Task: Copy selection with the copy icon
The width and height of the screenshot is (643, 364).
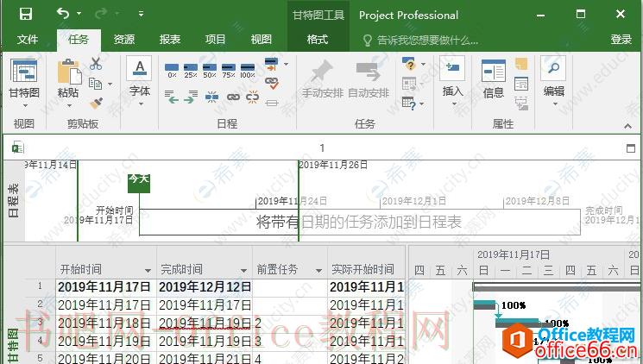Action: point(96,84)
